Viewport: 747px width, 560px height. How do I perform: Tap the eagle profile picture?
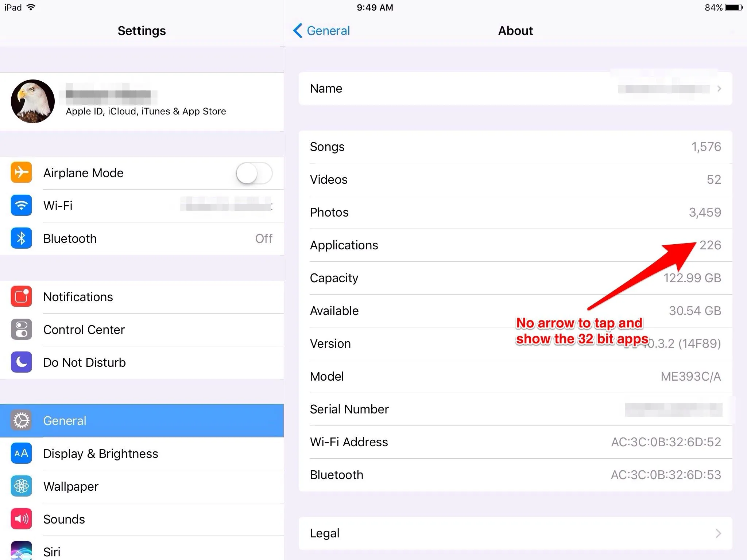(x=33, y=101)
